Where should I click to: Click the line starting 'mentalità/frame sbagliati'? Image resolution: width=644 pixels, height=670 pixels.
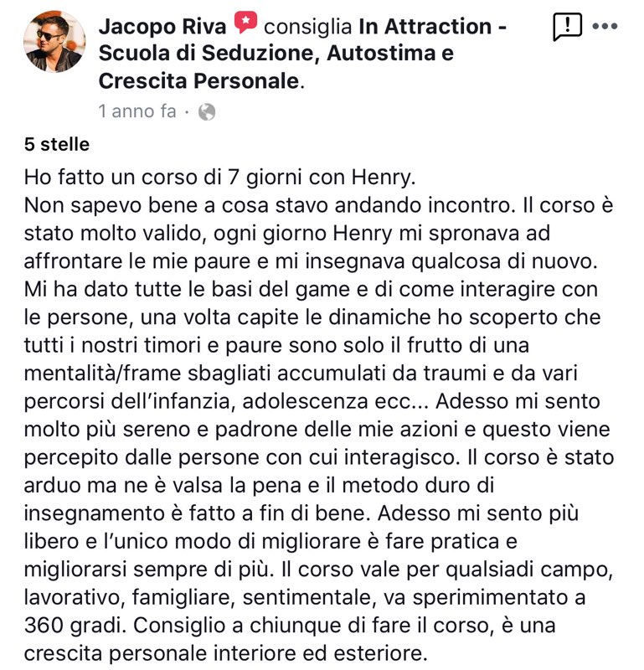301,373
